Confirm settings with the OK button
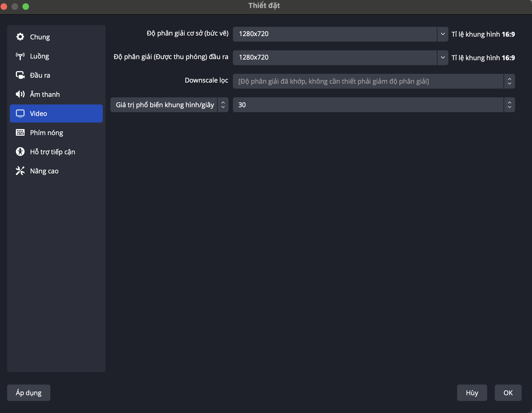532x413 pixels. point(508,393)
